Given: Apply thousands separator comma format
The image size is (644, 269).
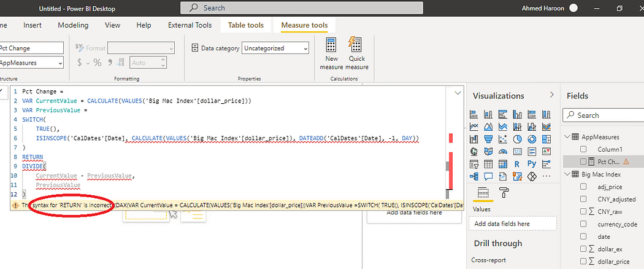Looking at the screenshot, I should click(110, 63).
